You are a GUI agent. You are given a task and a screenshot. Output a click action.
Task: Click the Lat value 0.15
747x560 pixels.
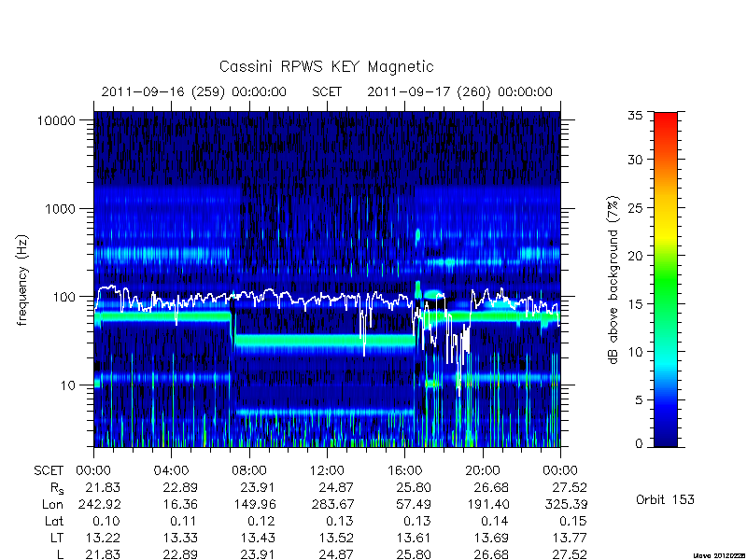click(x=573, y=522)
